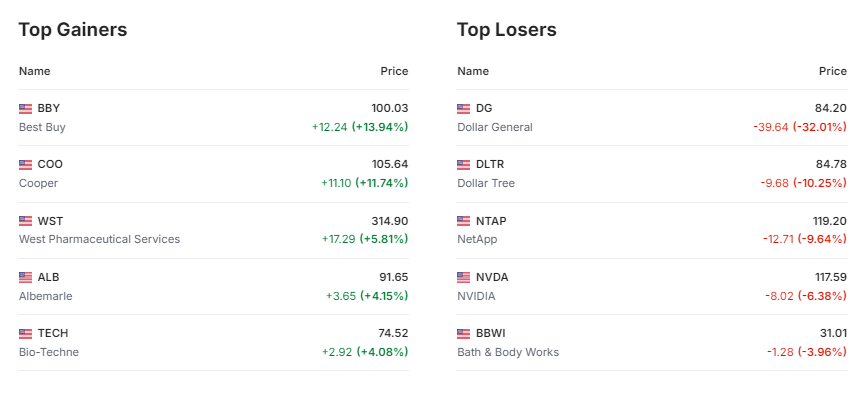Click the flag icon next to COO
This screenshot has height=407, width=858.
(25, 164)
